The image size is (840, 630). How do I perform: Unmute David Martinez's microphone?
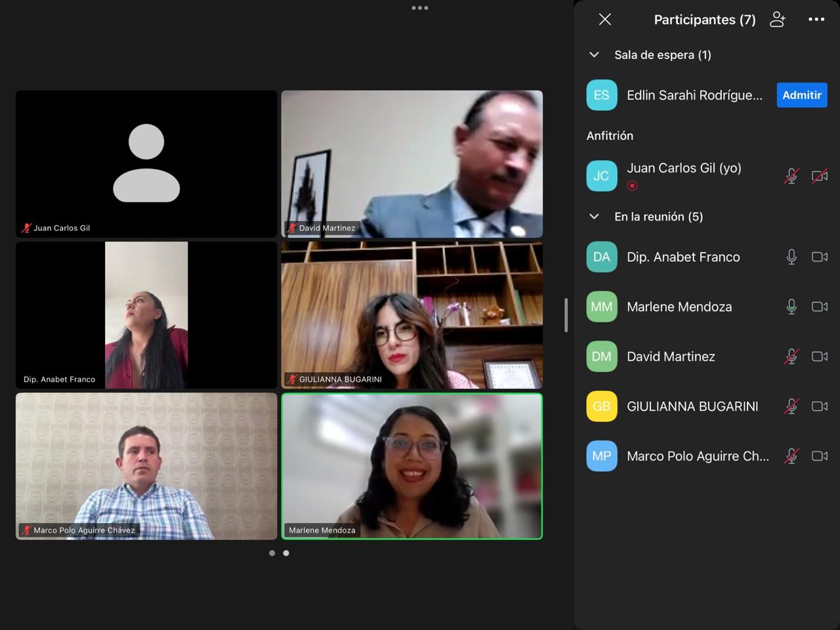point(791,356)
